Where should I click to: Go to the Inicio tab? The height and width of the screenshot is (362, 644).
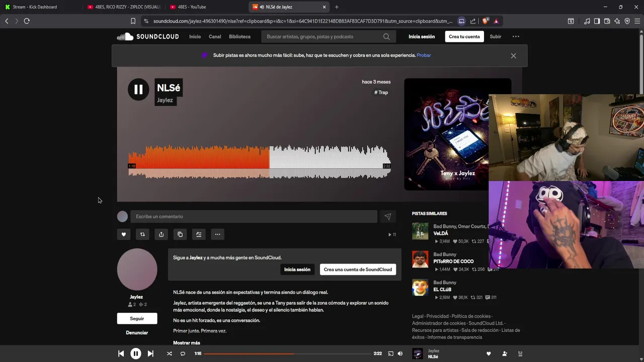point(195,37)
